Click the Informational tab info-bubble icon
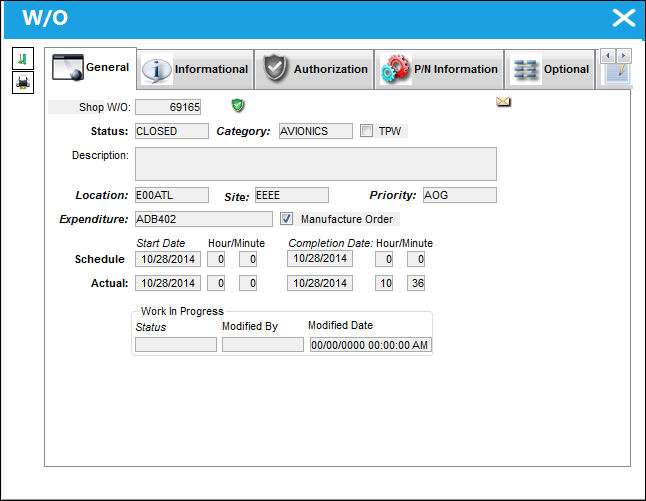The width and height of the screenshot is (646, 501). click(157, 70)
